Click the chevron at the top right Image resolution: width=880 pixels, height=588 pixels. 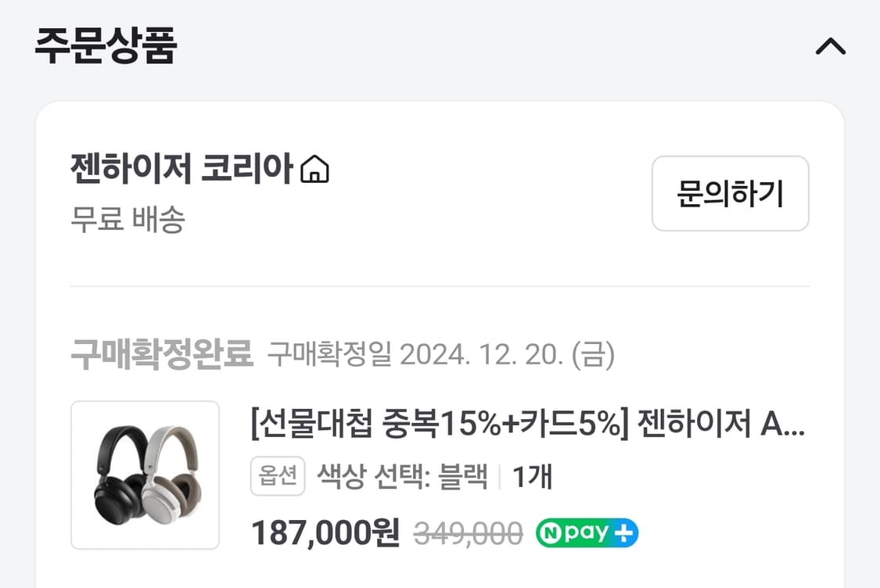(831, 45)
